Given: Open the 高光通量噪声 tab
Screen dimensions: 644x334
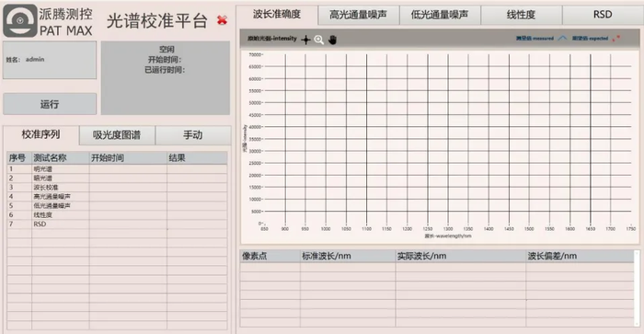Looking at the screenshot, I should (x=358, y=15).
